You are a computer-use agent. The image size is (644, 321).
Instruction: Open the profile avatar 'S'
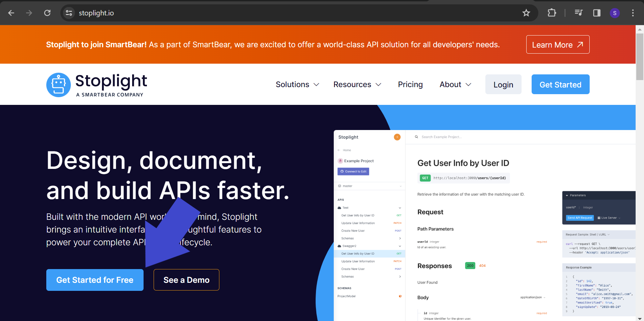point(614,13)
